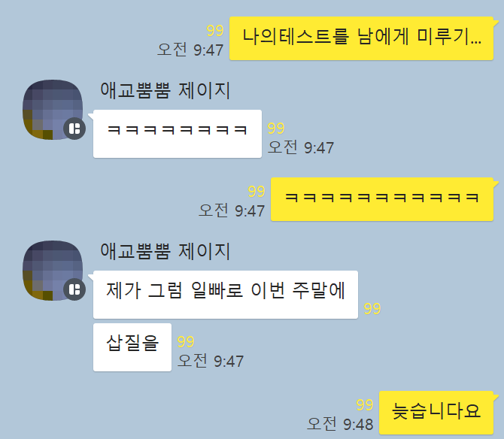
Task: Select the '늦습니다요' yellow message
Action: coord(436,413)
